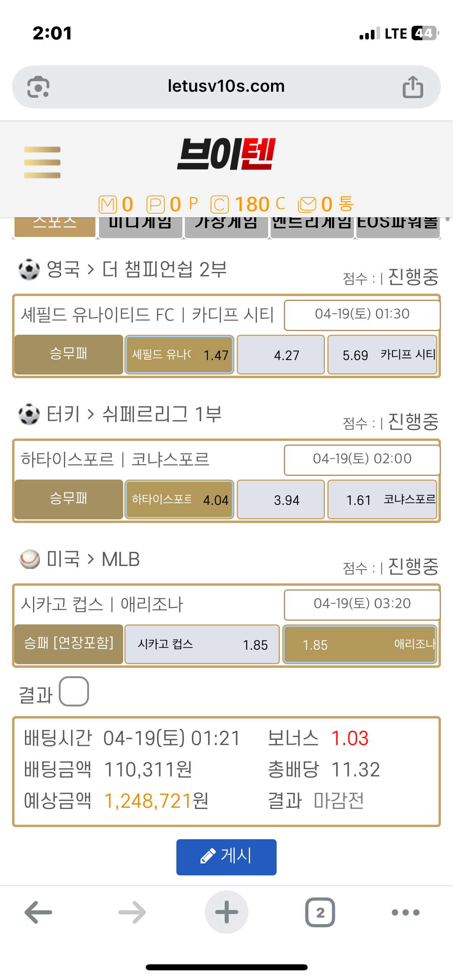Tap the share icon in address bar
The width and height of the screenshot is (453, 980).
pos(413,87)
